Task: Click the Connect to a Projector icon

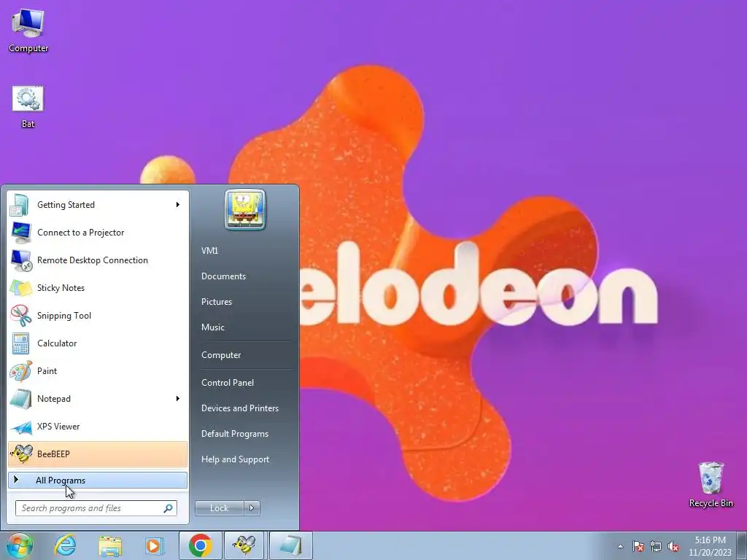Action: coord(20,233)
